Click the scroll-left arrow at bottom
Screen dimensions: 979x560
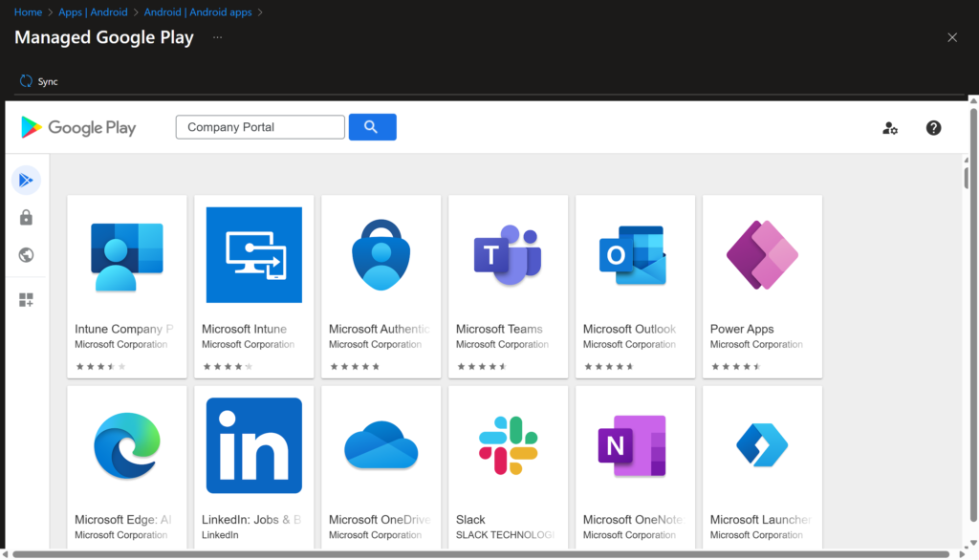(x=5, y=554)
